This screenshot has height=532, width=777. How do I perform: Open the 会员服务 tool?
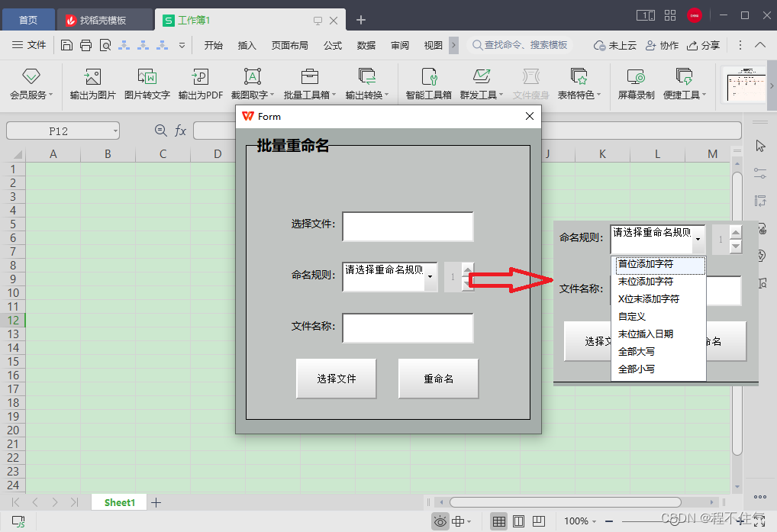[x=30, y=84]
